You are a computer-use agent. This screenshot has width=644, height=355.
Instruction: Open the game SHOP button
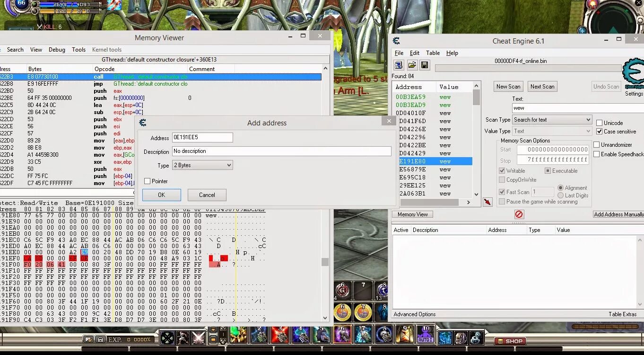point(511,341)
